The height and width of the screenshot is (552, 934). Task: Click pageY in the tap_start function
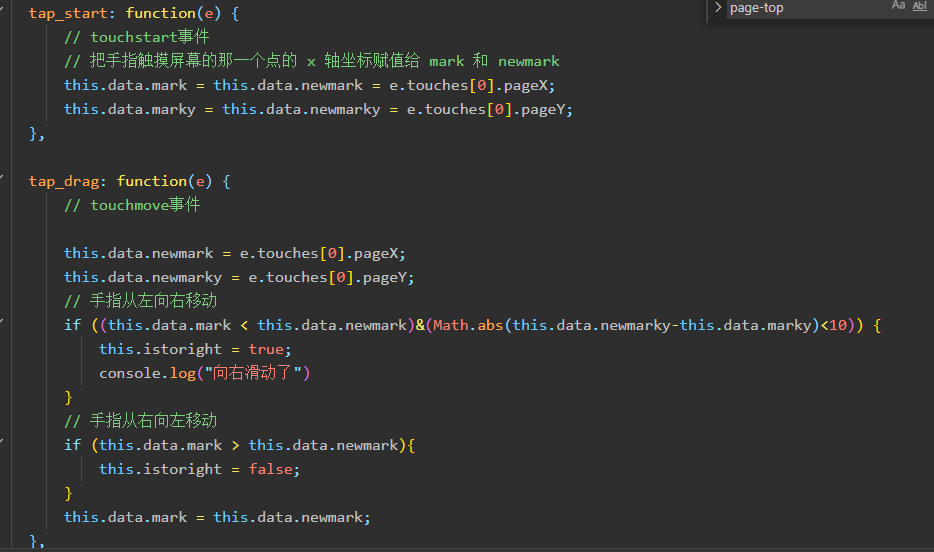point(543,110)
